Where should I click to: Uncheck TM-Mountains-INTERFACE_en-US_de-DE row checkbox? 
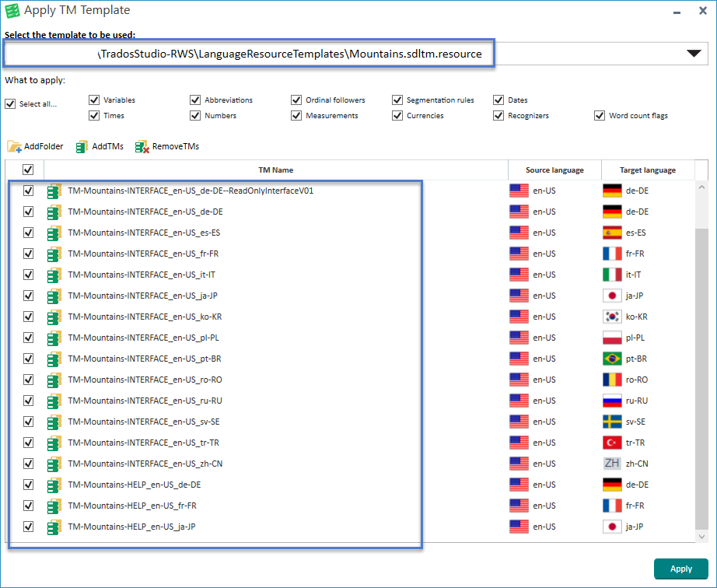(x=28, y=212)
